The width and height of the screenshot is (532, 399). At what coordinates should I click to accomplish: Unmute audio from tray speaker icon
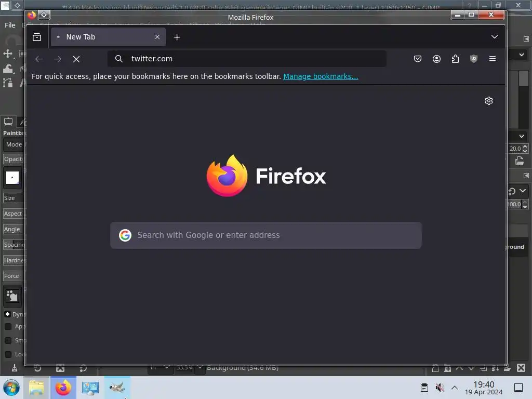pyautogui.click(x=440, y=388)
